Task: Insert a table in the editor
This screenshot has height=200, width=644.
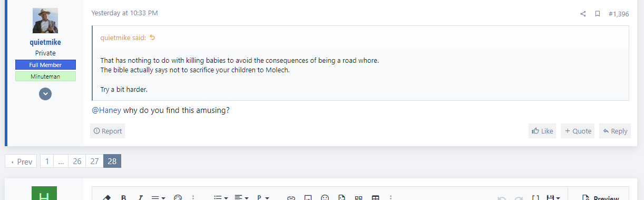Action: pos(376,198)
